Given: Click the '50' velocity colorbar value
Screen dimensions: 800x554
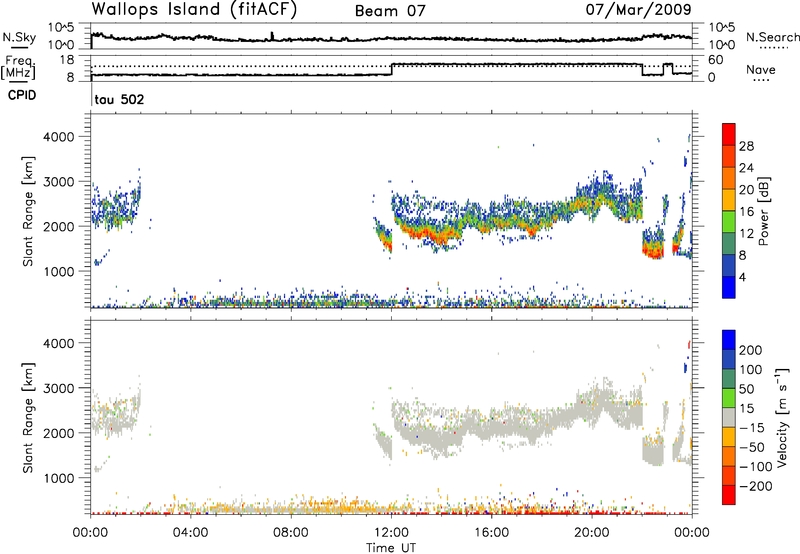Looking at the screenshot, I should (x=746, y=389).
